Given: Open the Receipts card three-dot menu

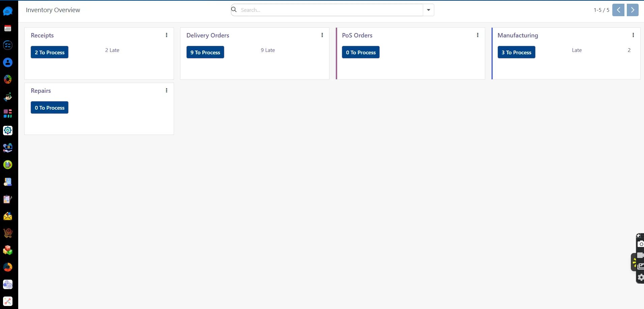Looking at the screenshot, I should (166, 35).
